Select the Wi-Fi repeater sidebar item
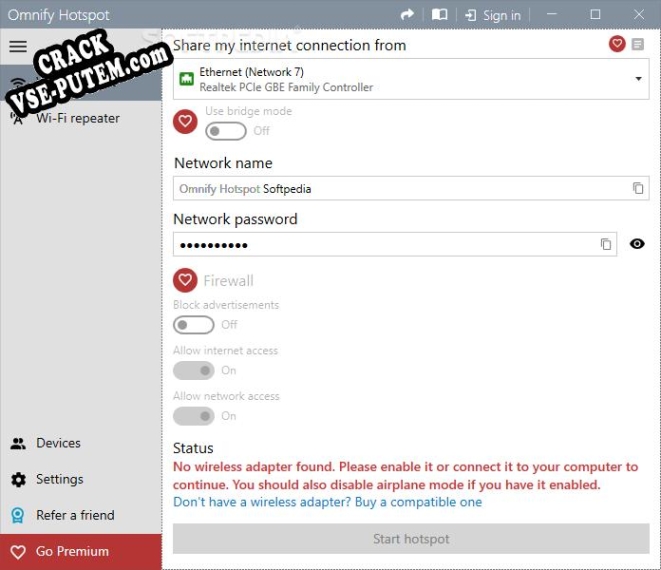 tap(77, 118)
